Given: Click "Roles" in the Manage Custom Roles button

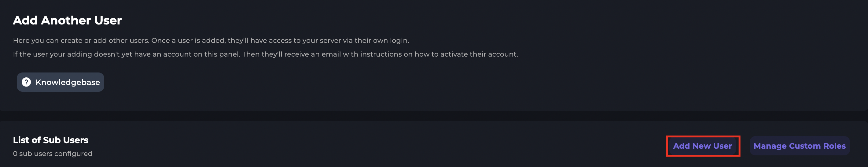Looking at the screenshot, I should coord(834,146).
